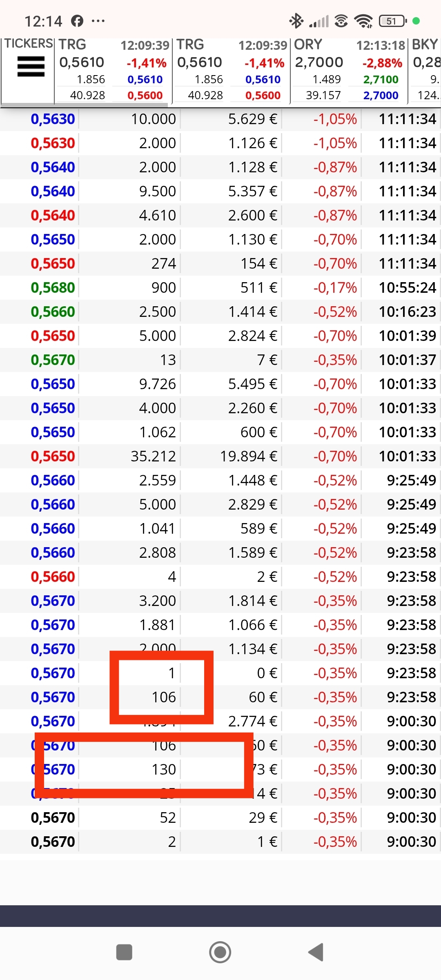Tap the amount 29 €
This screenshot has width=441, height=980.
coord(263,818)
